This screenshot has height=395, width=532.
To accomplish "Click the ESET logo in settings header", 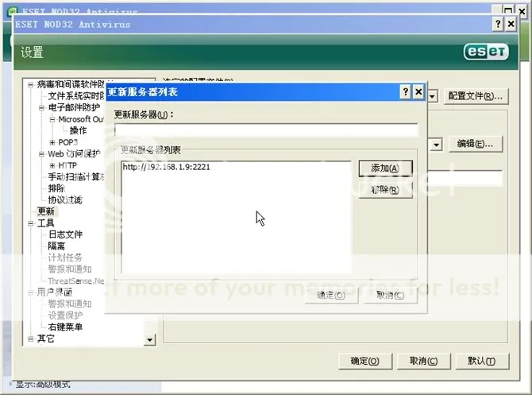I will pos(486,52).
